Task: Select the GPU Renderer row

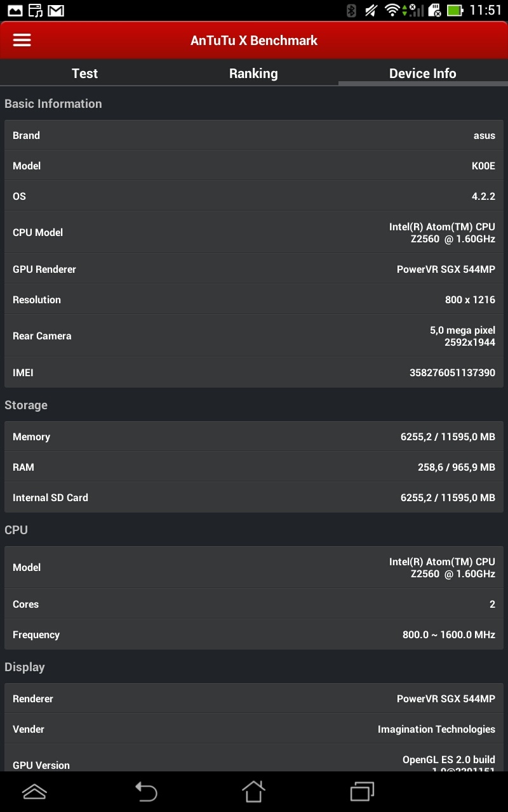Action: pos(254,269)
